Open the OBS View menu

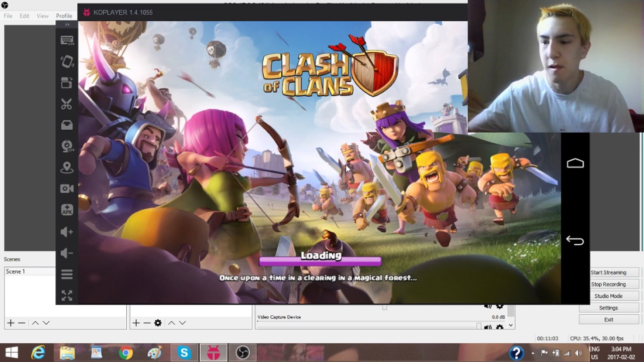point(43,16)
